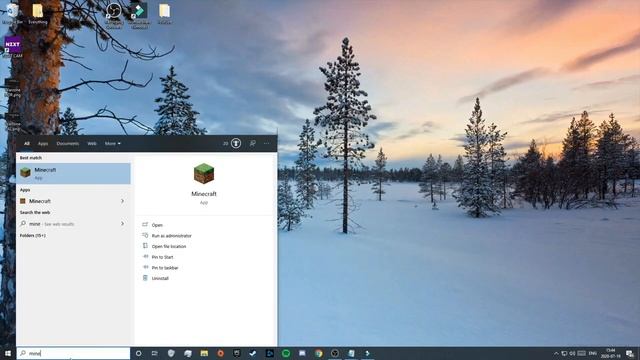
Task: Open OBS Studio on the taskbar
Action: click(x=335, y=353)
